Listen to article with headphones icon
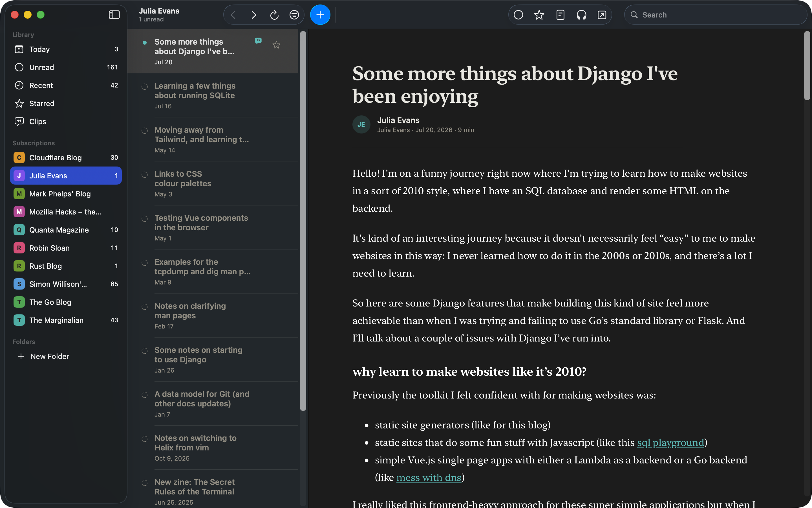 click(x=581, y=15)
